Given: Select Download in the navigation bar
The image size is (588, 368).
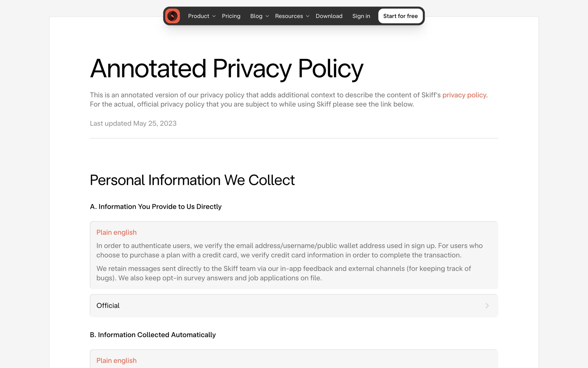Looking at the screenshot, I should click(329, 16).
